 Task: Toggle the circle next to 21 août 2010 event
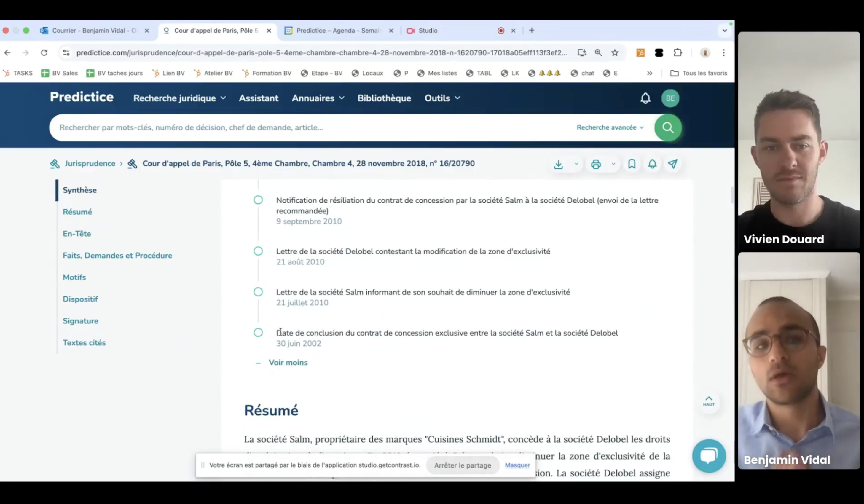click(x=258, y=251)
